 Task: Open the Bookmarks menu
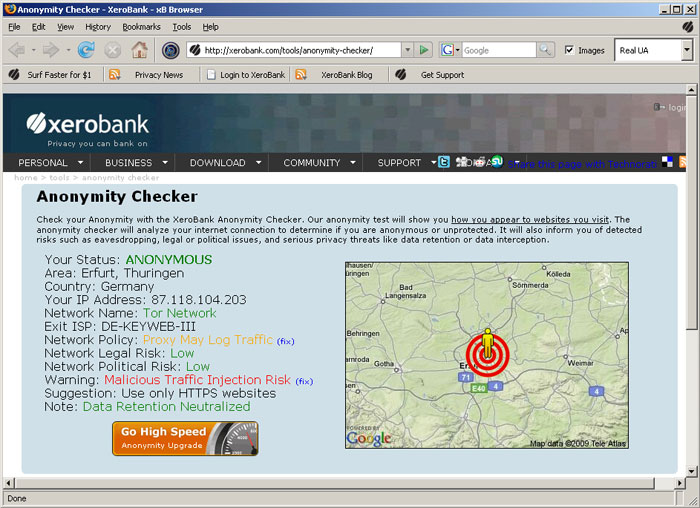[142, 27]
